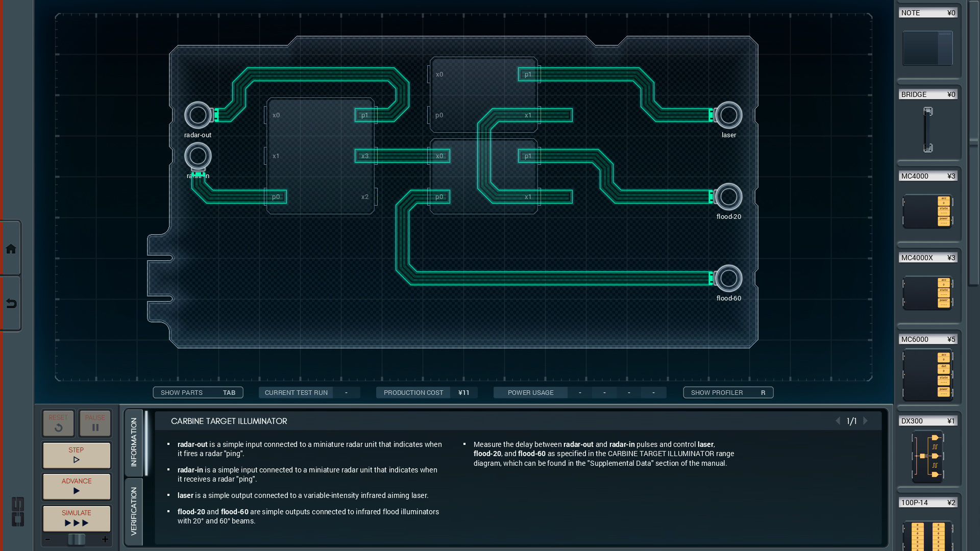Go to next information page arrow

(x=865, y=421)
